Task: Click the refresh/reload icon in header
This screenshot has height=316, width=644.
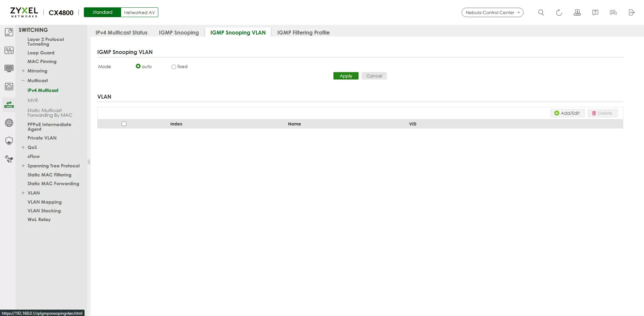Action: pyautogui.click(x=559, y=12)
